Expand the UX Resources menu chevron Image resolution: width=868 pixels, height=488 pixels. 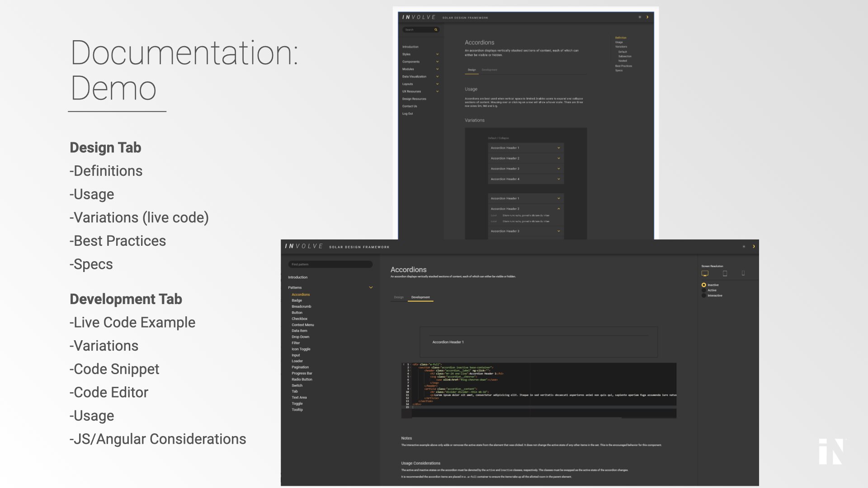click(437, 91)
